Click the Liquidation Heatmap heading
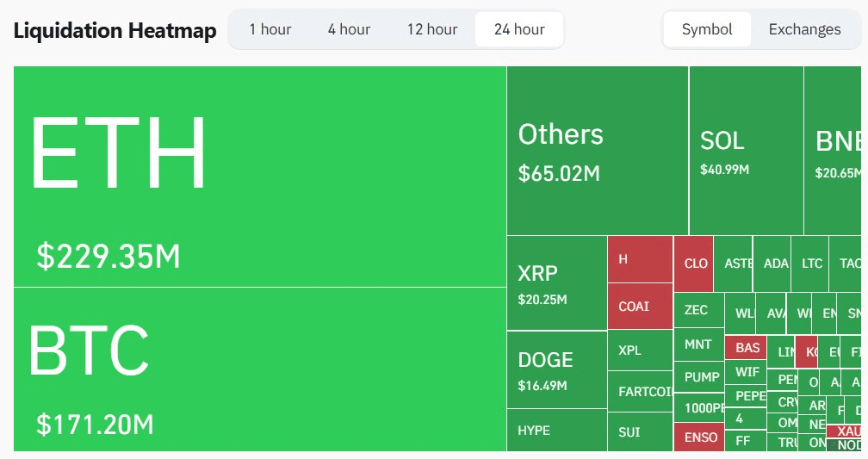Image resolution: width=868 pixels, height=459 pixels. coord(115,31)
